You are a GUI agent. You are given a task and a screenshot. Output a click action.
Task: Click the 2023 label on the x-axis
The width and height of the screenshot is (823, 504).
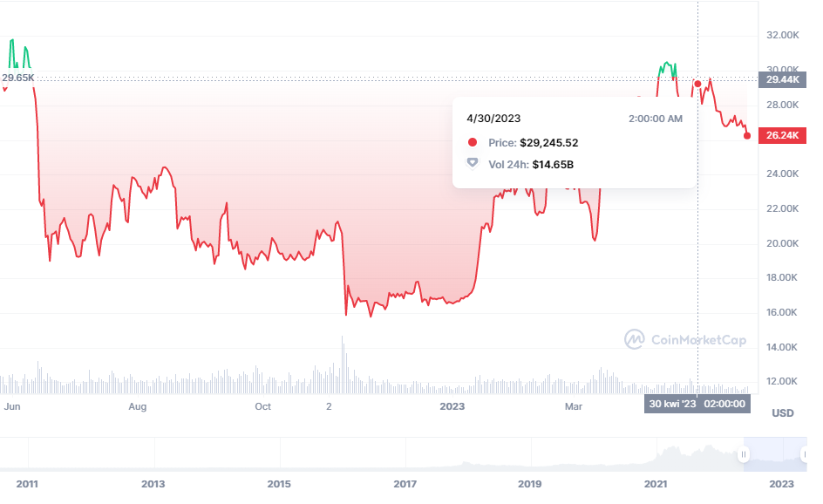pos(452,406)
